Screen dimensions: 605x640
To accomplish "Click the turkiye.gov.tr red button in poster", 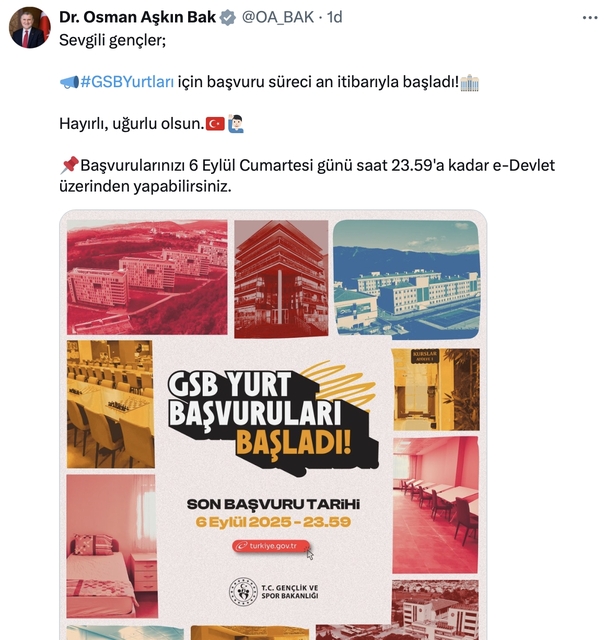I will (271, 546).
